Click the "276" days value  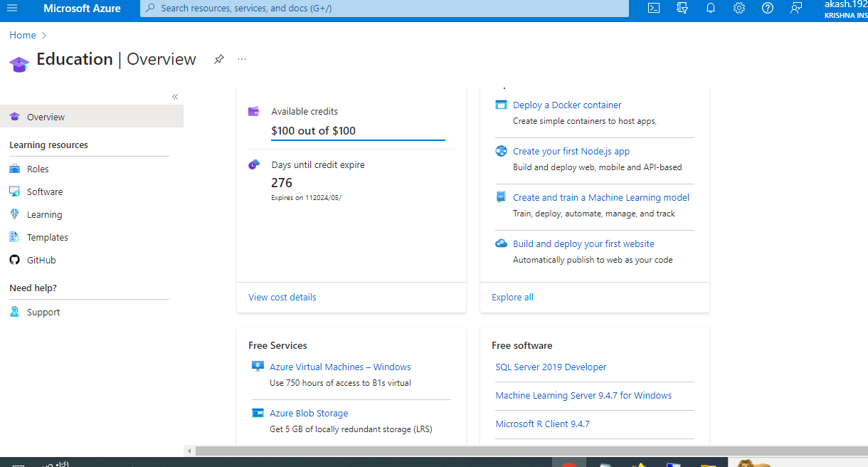282,183
